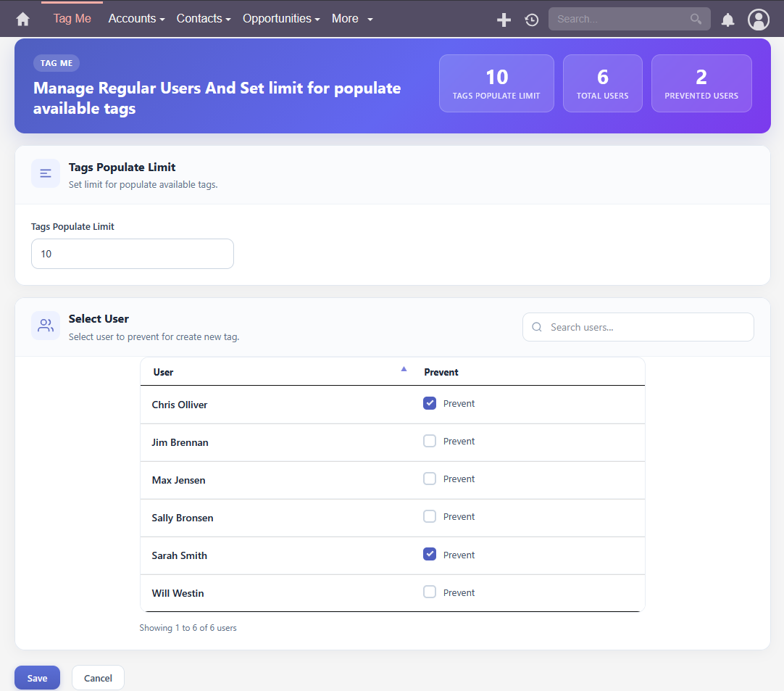The height and width of the screenshot is (691, 784).
Task: Click the Total Users stat card
Action: pyautogui.click(x=603, y=83)
